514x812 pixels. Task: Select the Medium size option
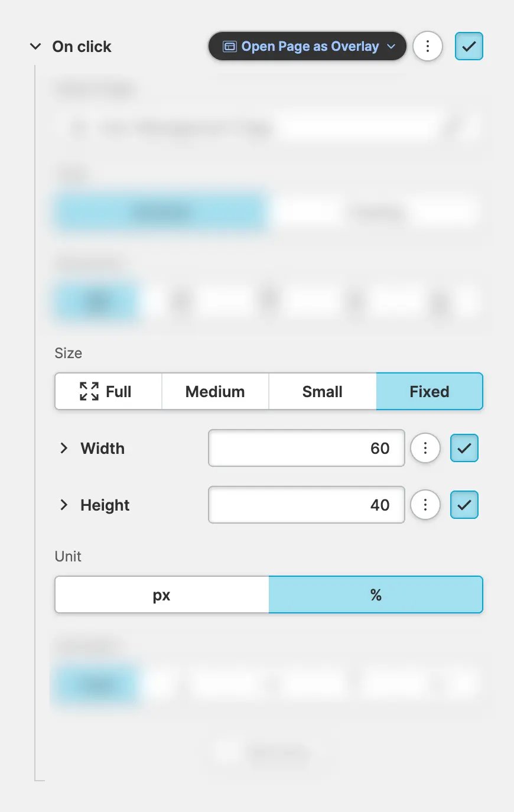[x=215, y=391]
